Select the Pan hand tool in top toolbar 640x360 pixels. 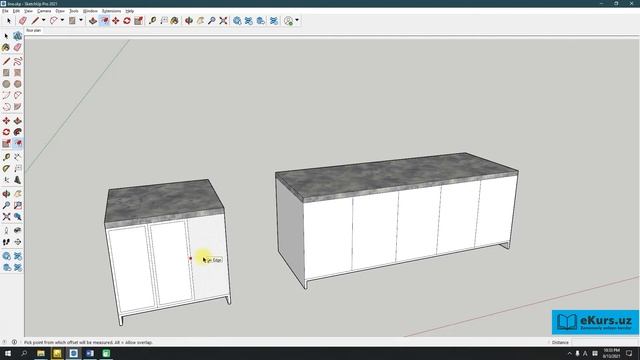pyautogui.click(x=200, y=20)
